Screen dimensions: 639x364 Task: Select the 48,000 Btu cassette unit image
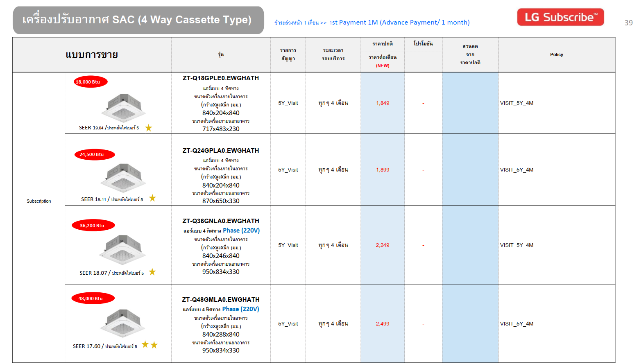[123, 323]
